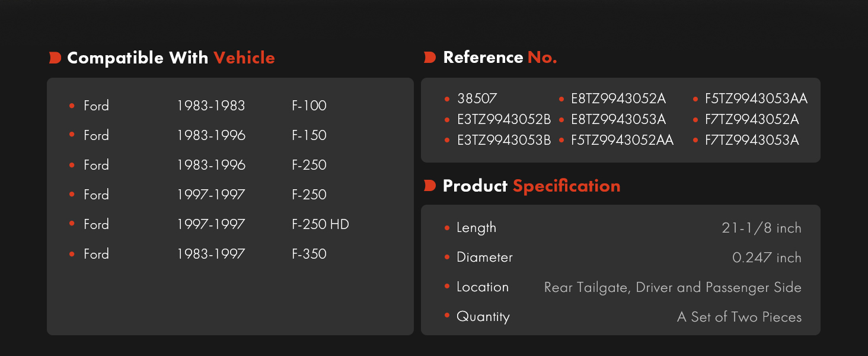Click reference number F7TZ9943053A
Screen dimensions: 868x356
752,140
